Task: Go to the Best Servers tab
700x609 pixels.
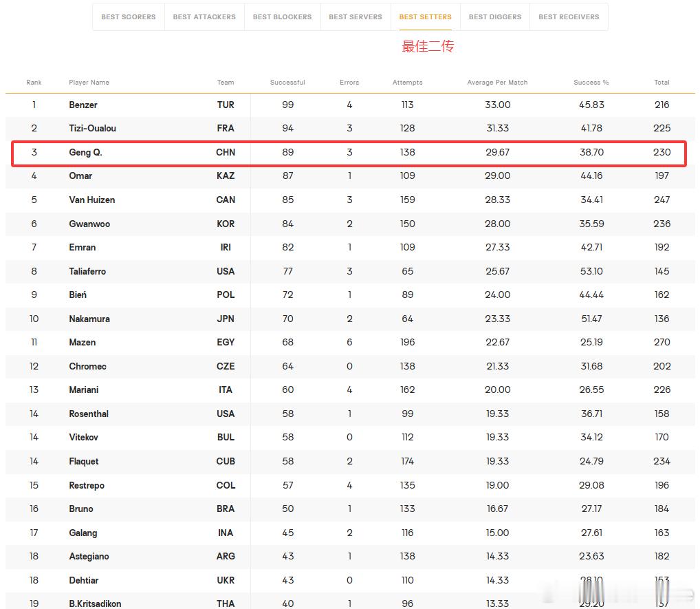Action: coord(356,17)
